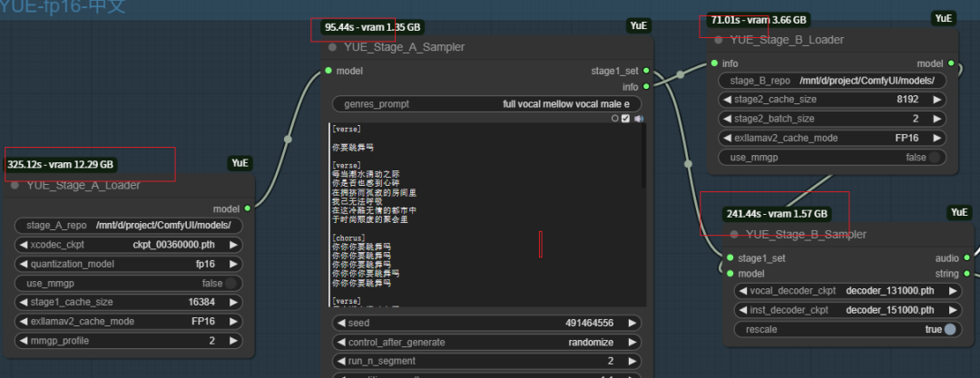
Task: Increase stage2_batch_size with right arrow
Action: pyautogui.click(x=936, y=119)
